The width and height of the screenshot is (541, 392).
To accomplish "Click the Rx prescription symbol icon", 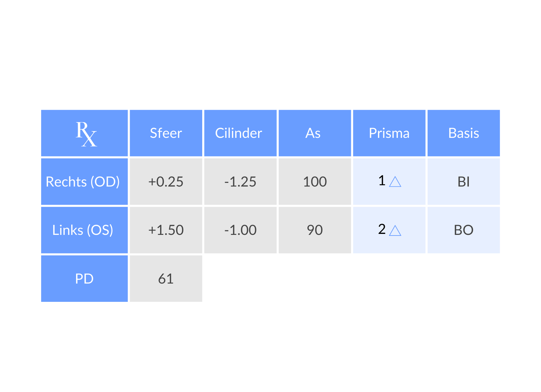I will 86,134.
